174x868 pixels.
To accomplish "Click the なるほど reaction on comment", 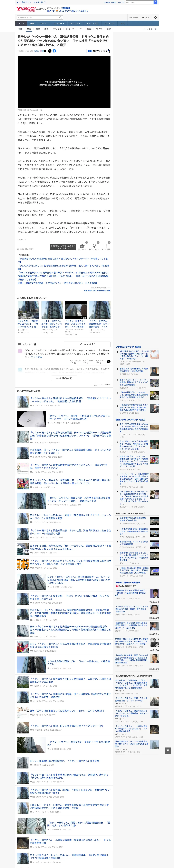I will point(88,362).
